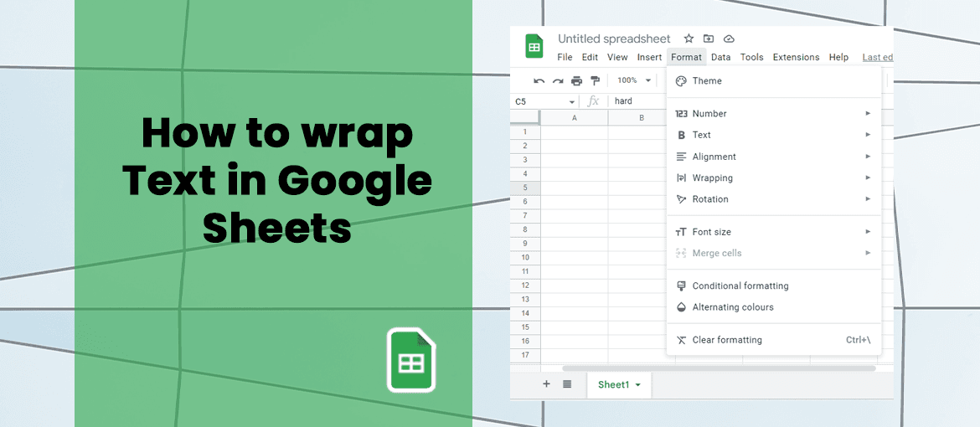Viewport: 980px width, 427px height.
Task: Select column B header
Action: coord(642,117)
